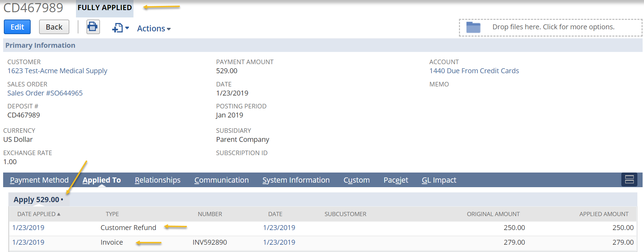
Task: Click the Edit button
Action: [x=17, y=27]
